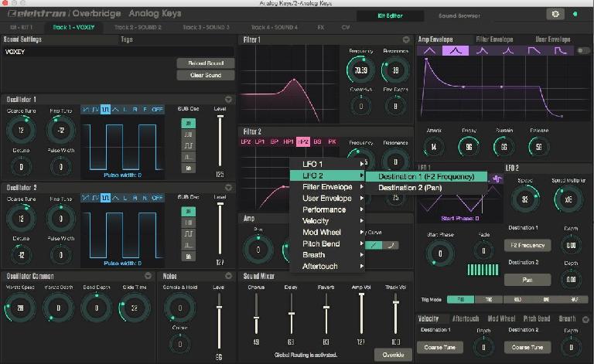Open settings gear in top bar
This screenshot has width=594, height=364.
(555, 14)
